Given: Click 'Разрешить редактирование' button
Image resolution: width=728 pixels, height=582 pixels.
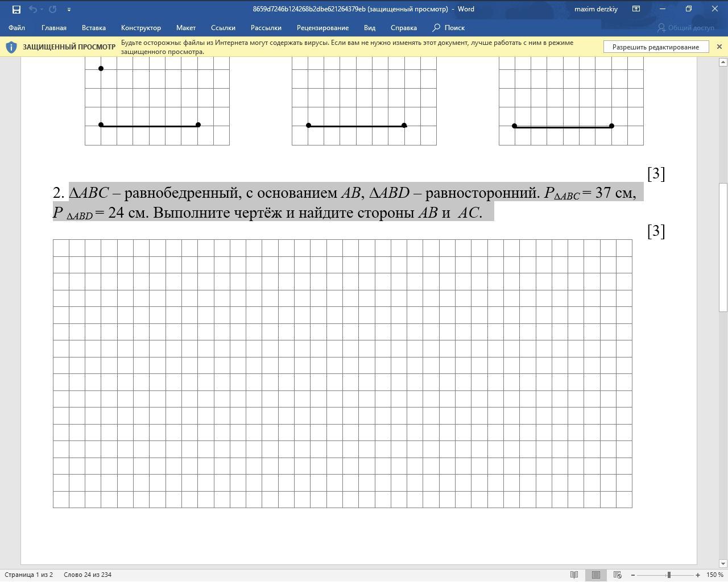Looking at the screenshot, I should coord(655,47).
